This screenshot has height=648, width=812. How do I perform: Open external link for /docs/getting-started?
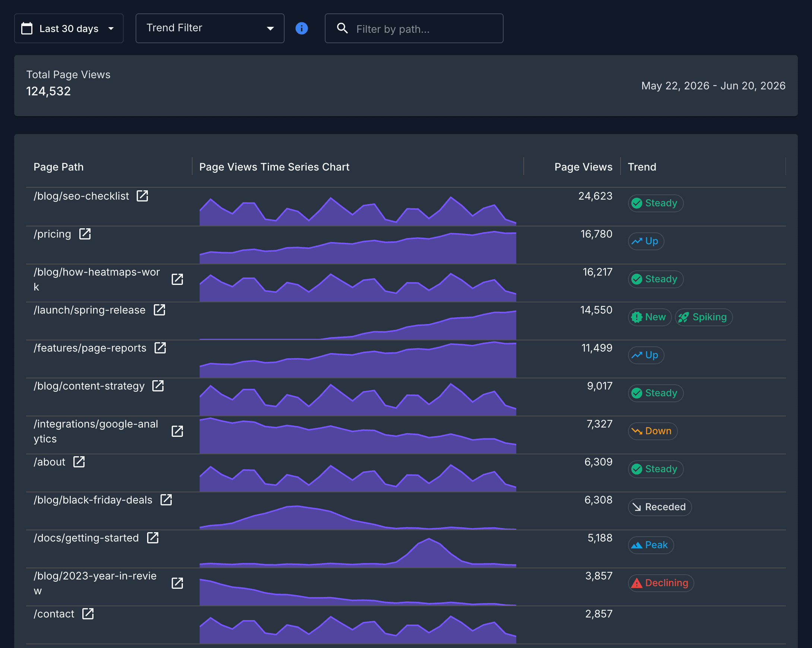(153, 538)
